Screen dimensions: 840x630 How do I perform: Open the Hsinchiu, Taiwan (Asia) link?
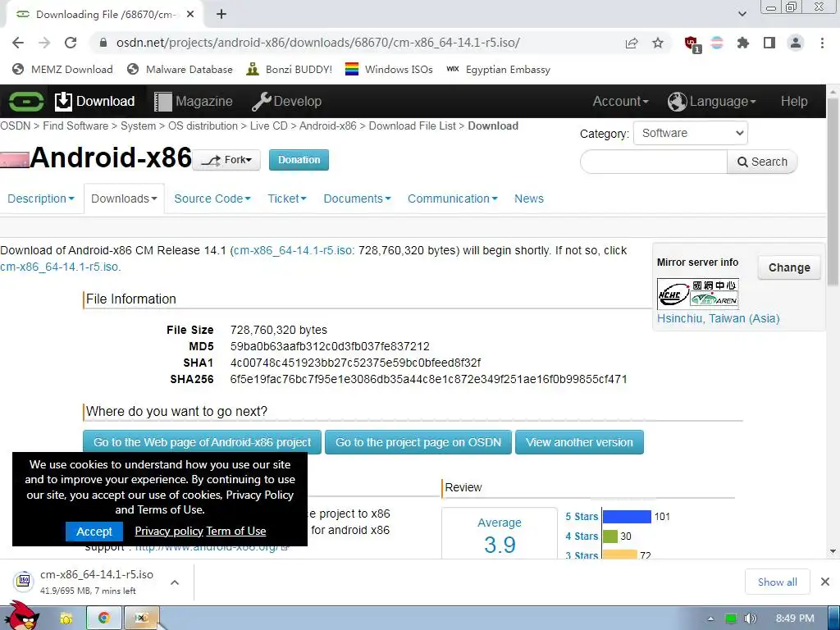[x=718, y=318]
